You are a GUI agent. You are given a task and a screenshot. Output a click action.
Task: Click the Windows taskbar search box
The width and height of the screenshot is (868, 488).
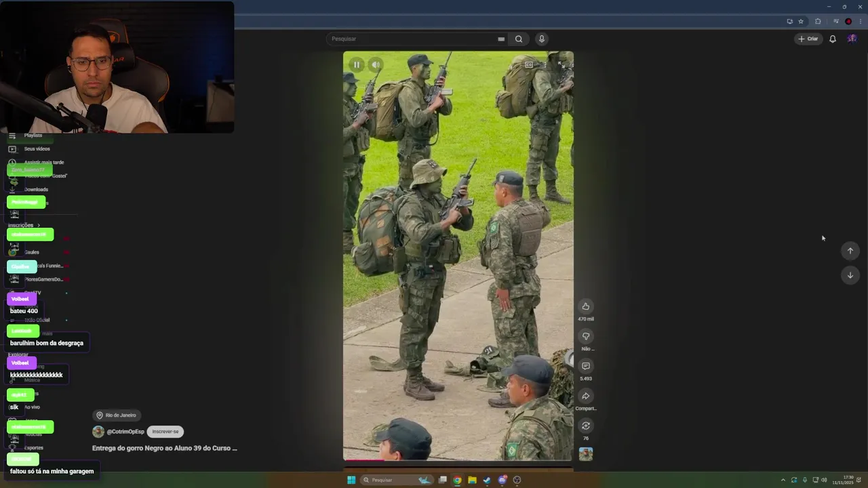click(x=396, y=480)
